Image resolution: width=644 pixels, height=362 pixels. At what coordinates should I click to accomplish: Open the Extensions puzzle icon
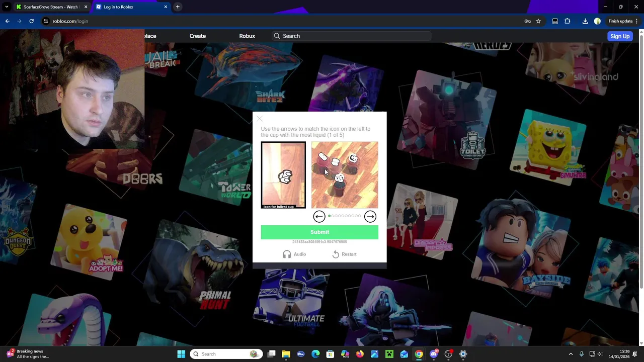point(568,21)
